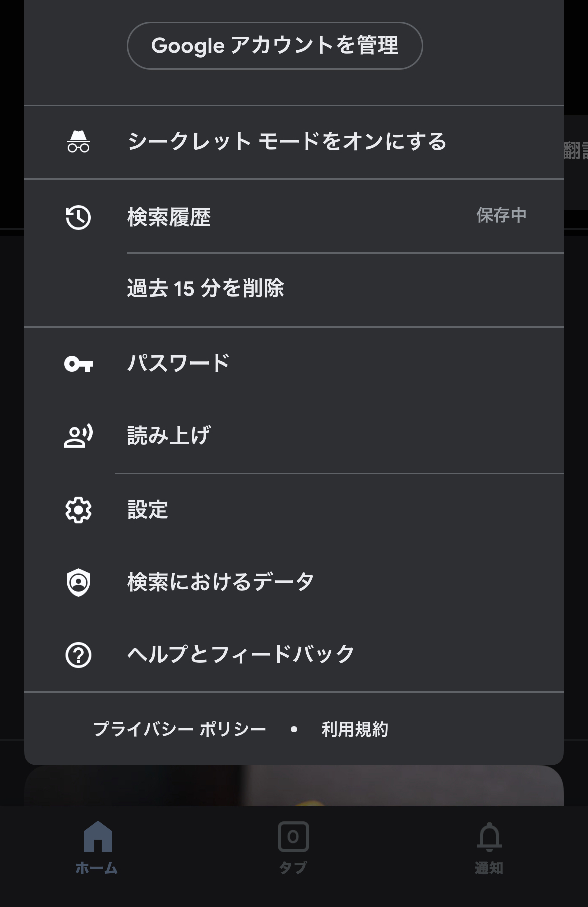Click the read aloud speaker-person icon

(x=78, y=436)
